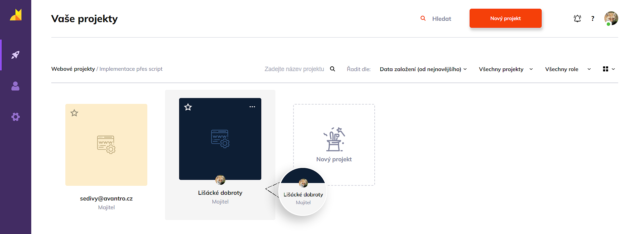This screenshot has height=234, width=644.
Task: Click the magnifier next to project name field
Action: tap(332, 69)
